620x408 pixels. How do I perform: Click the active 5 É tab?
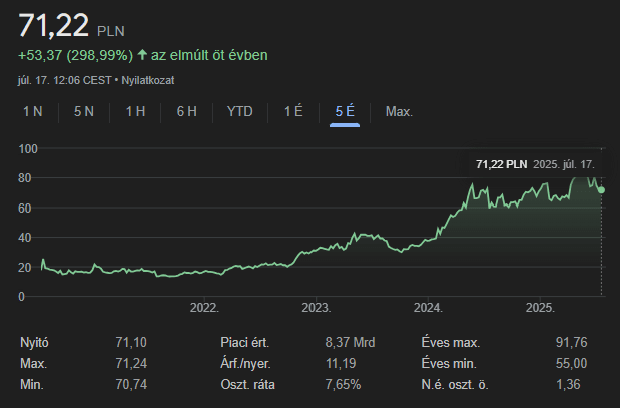345,111
